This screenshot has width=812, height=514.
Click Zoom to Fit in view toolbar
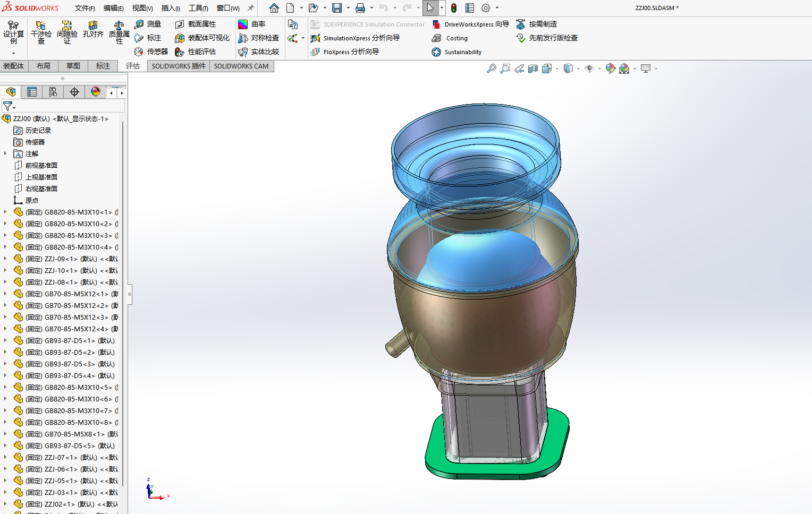point(492,68)
